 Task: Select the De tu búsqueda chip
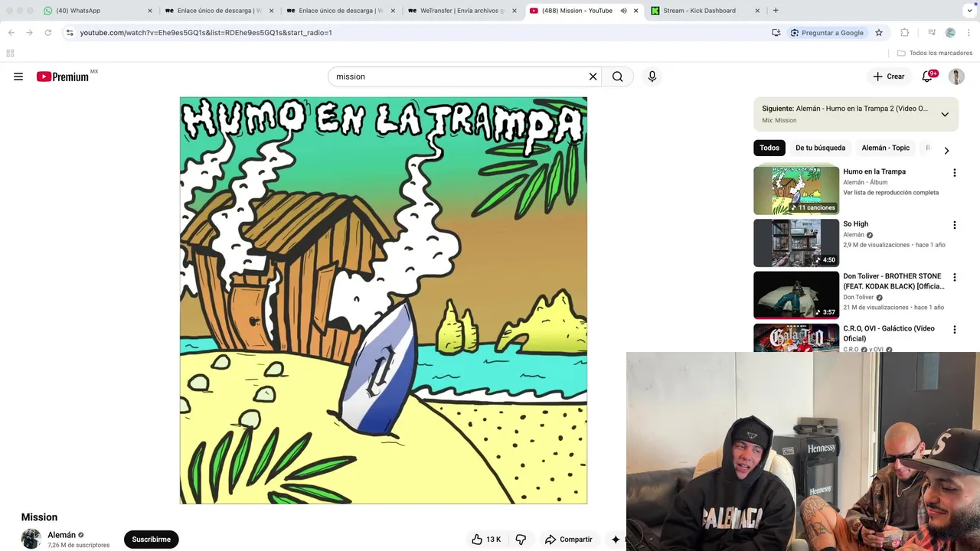pyautogui.click(x=820, y=148)
